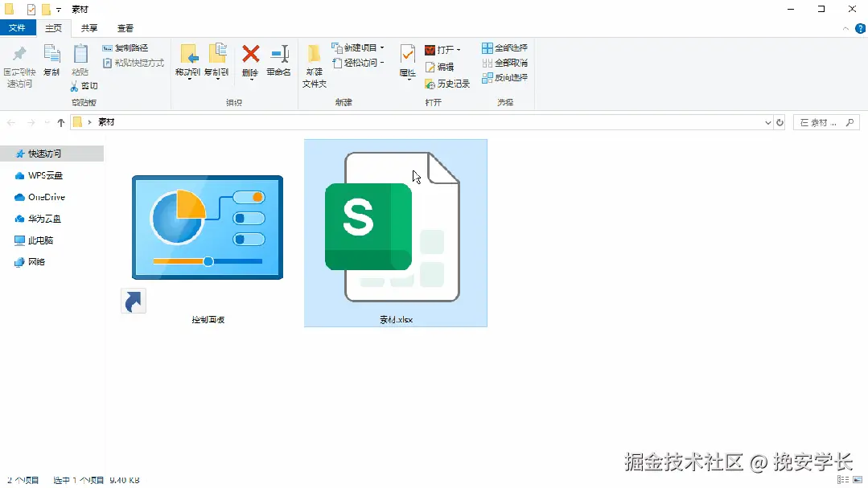Open Quick Access Toolbar customize dropdown
This screenshot has width=868, height=488.
point(59,10)
